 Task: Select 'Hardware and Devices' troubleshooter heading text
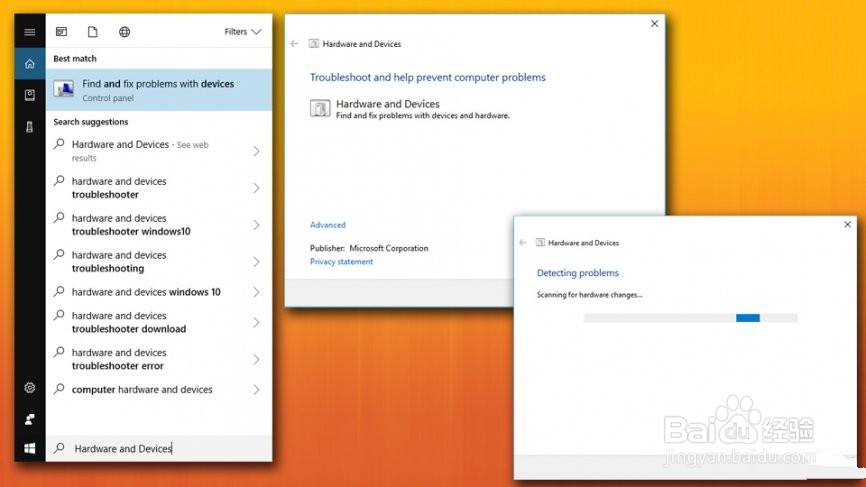click(x=388, y=104)
